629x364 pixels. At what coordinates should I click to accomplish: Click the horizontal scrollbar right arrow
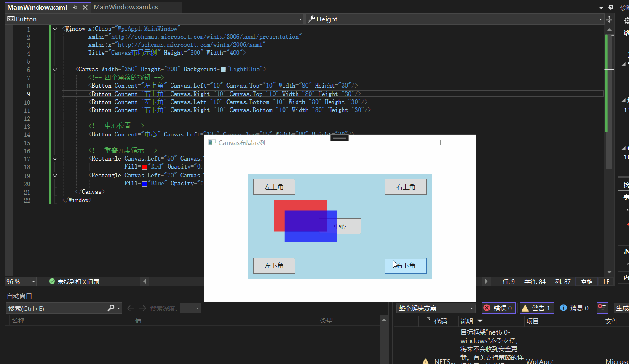486,281
